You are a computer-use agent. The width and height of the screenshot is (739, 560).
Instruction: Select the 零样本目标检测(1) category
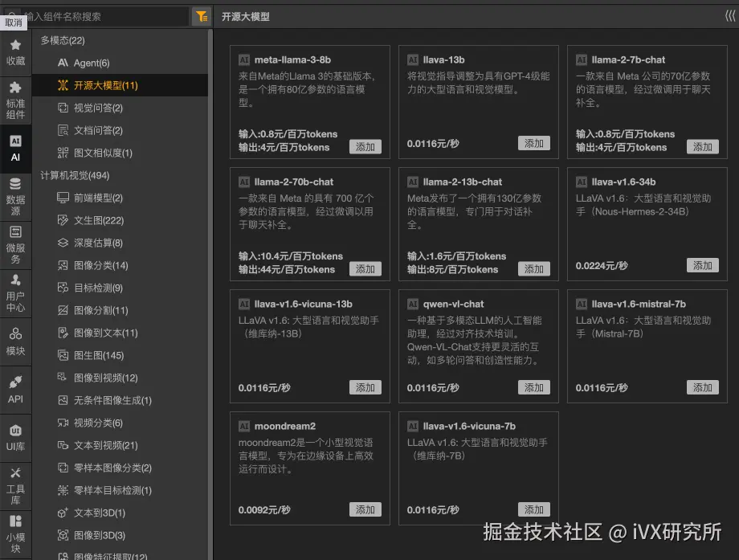click(120, 490)
